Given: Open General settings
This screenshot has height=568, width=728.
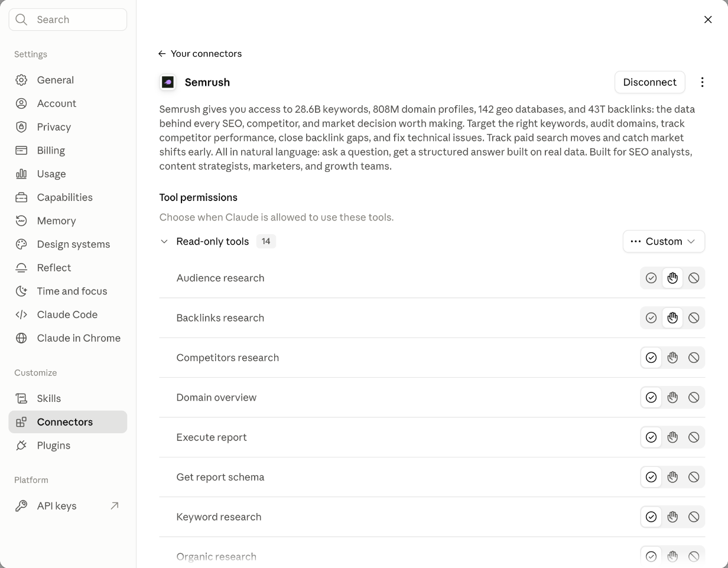Looking at the screenshot, I should click(x=68, y=80).
